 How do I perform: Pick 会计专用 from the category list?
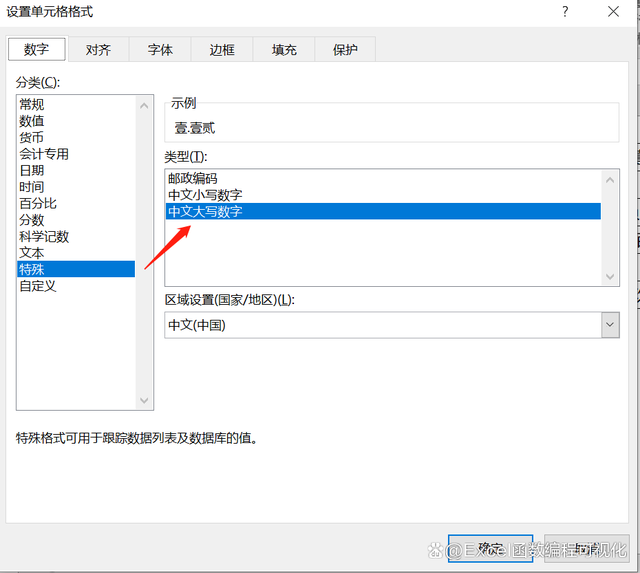76,154
